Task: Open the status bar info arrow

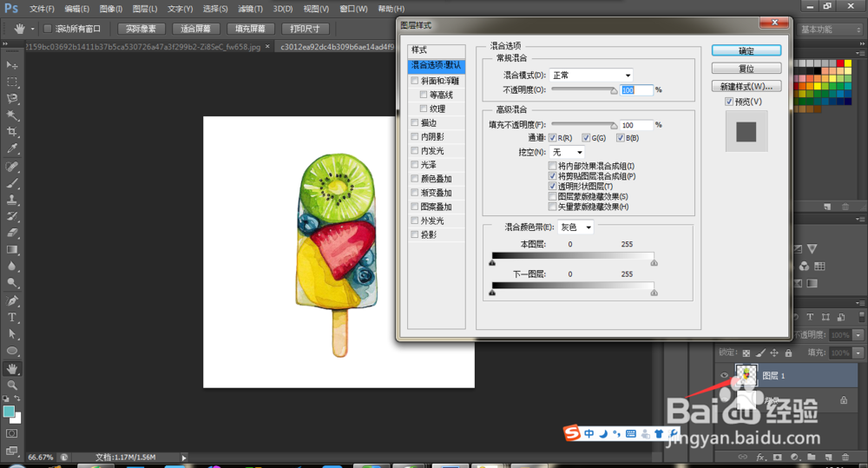Action: [x=184, y=458]
